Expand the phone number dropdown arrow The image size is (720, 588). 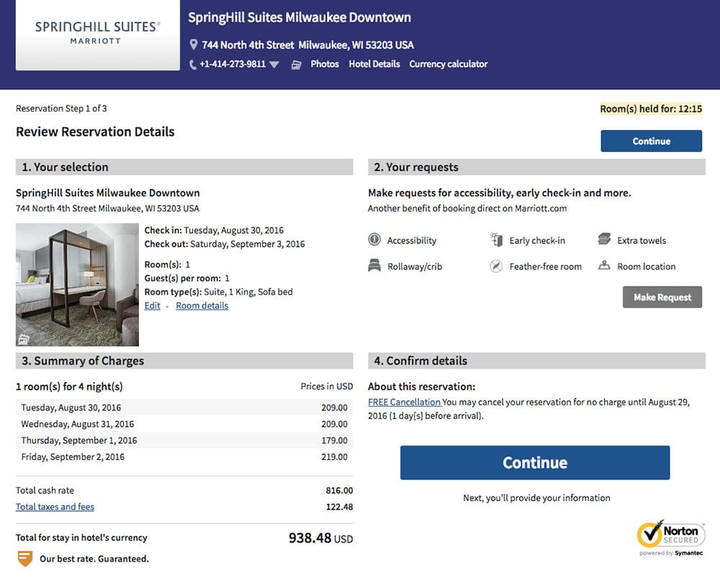click(274, 64)
